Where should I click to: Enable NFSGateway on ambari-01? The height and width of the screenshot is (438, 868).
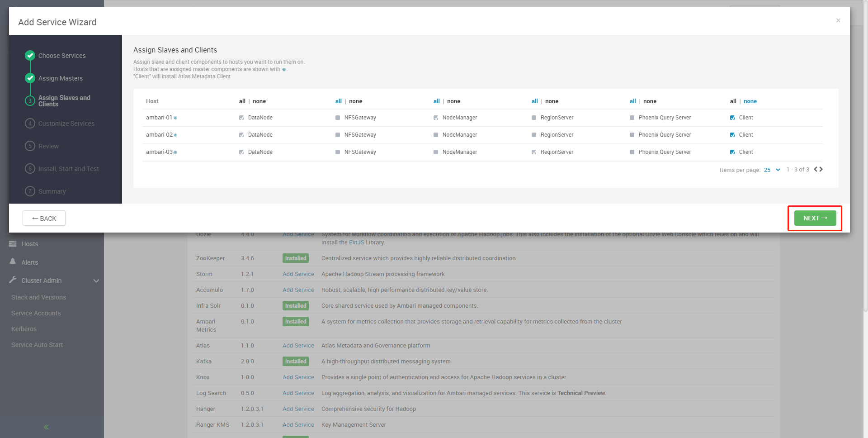[x=338, y=118]
